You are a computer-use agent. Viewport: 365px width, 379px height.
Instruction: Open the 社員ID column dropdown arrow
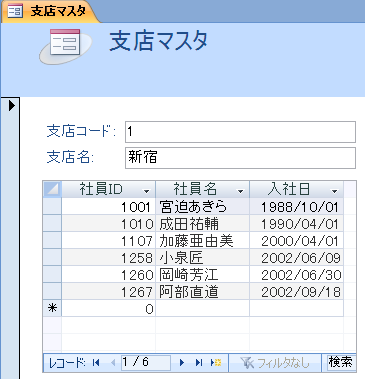point(146,191)
